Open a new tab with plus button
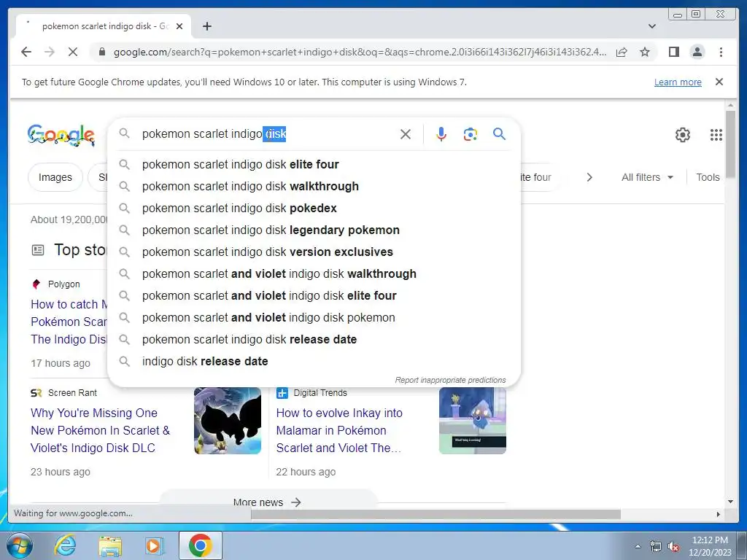 pos(206,26)
